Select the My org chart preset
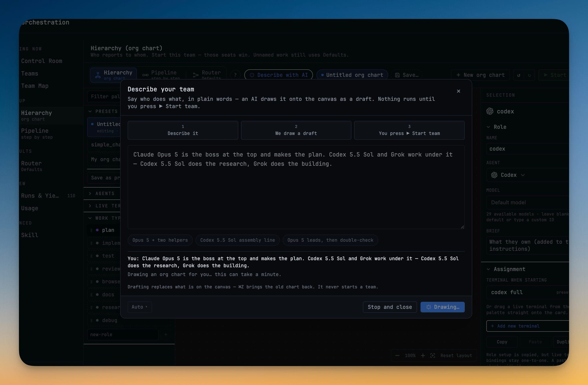 104,159
